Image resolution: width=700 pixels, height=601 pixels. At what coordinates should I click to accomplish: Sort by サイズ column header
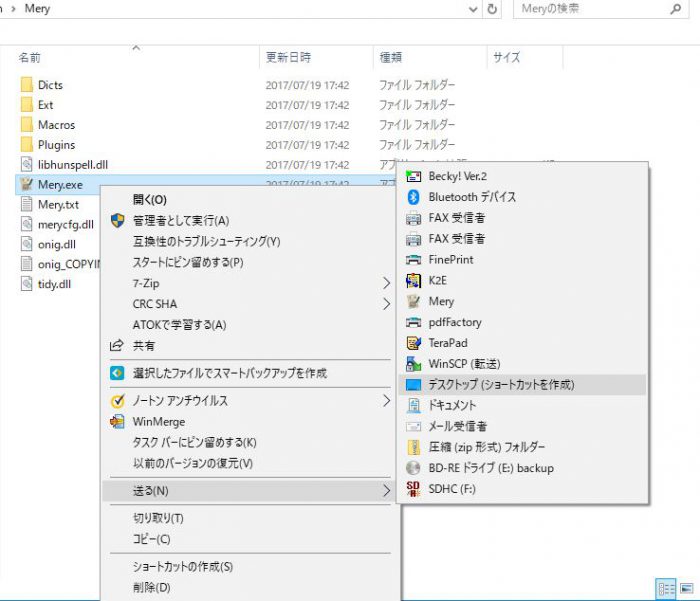tap(525, 58)
